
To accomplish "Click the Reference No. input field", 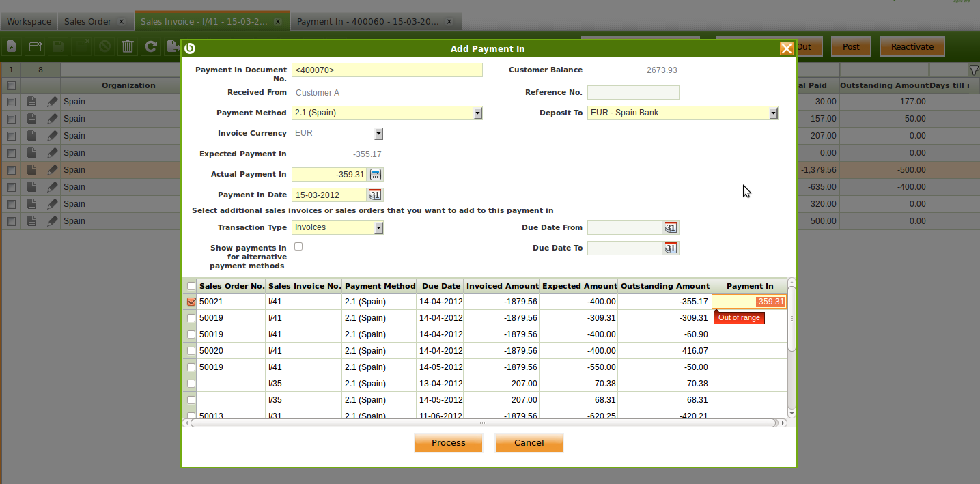I will click(x=633, y=93).
